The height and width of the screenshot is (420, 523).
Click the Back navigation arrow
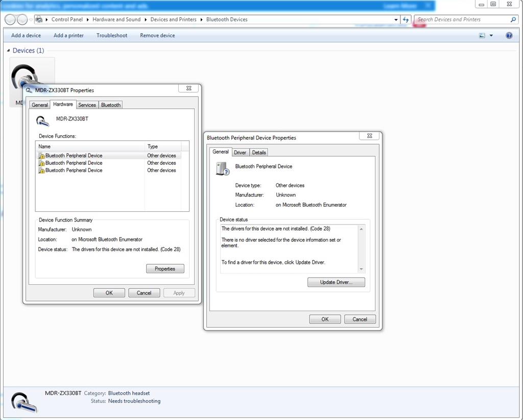10,20
